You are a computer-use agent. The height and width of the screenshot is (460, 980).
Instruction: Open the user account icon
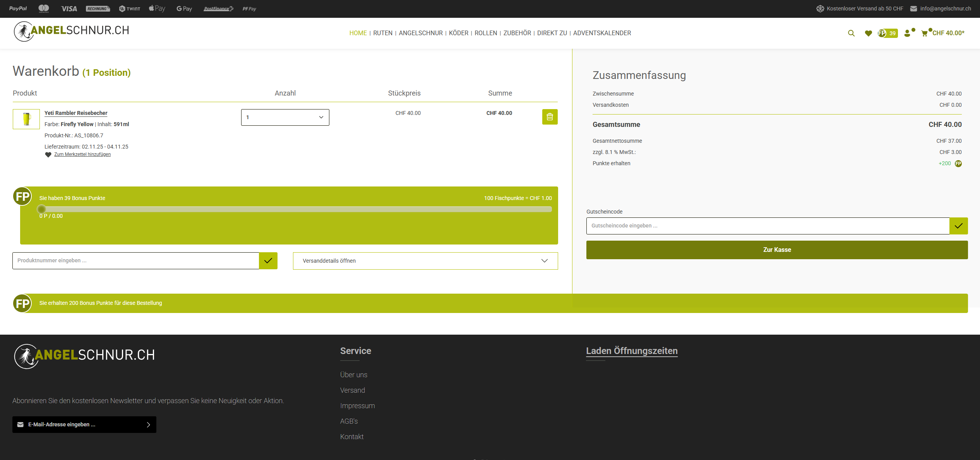(908, 33)
